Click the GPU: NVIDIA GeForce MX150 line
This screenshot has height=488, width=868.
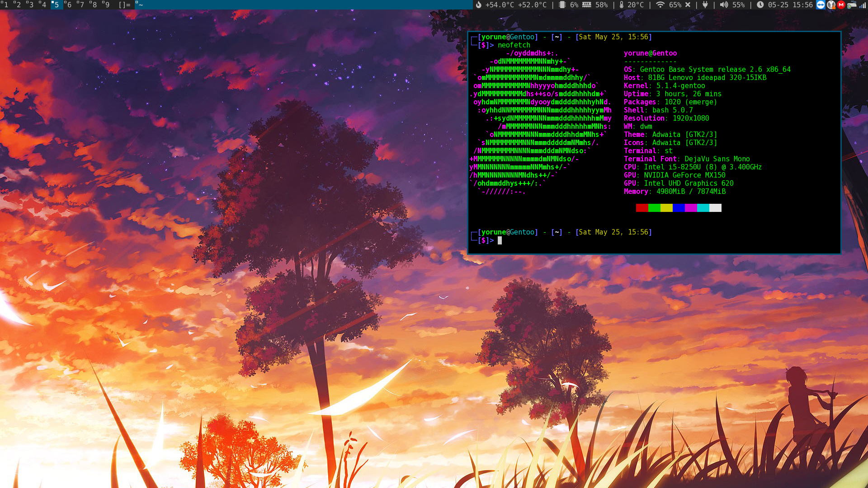(x=675, y=175)
